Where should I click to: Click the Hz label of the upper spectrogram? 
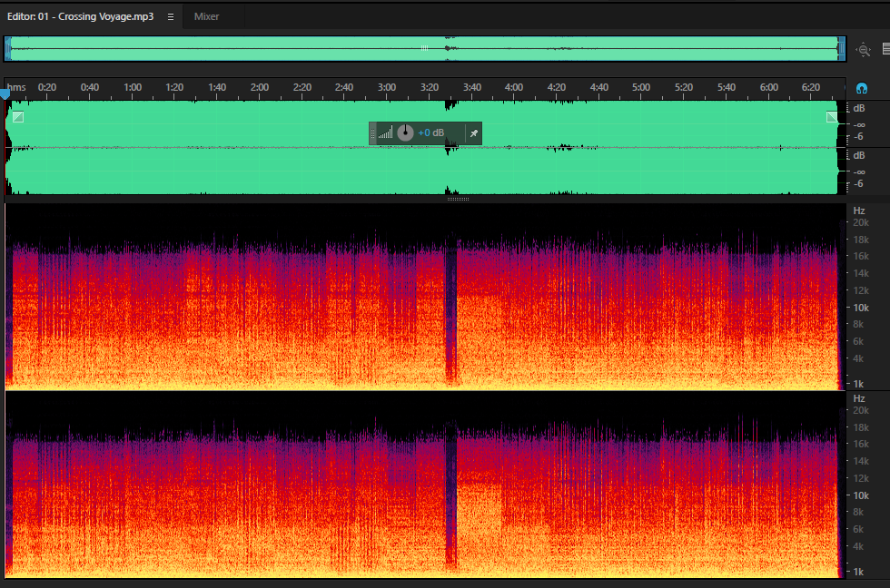(x=859, y=211)
